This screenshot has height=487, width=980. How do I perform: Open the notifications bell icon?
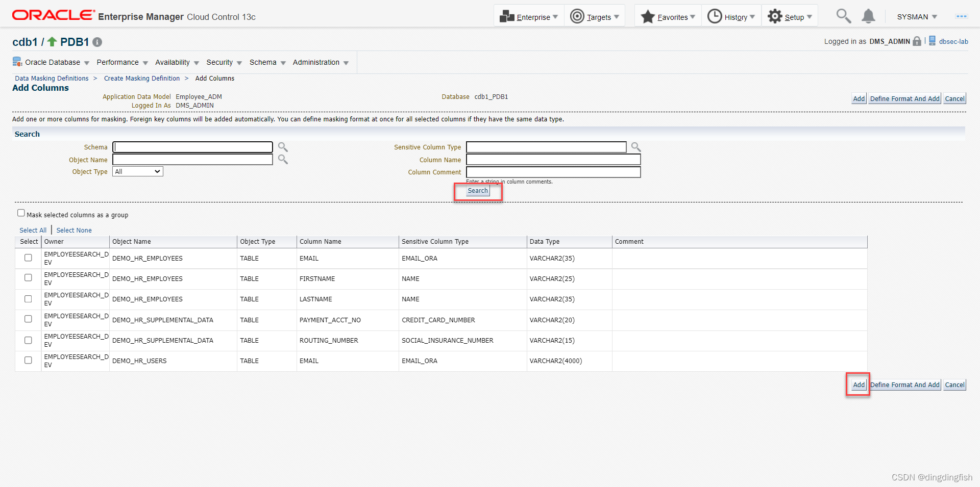click(868, 16)
